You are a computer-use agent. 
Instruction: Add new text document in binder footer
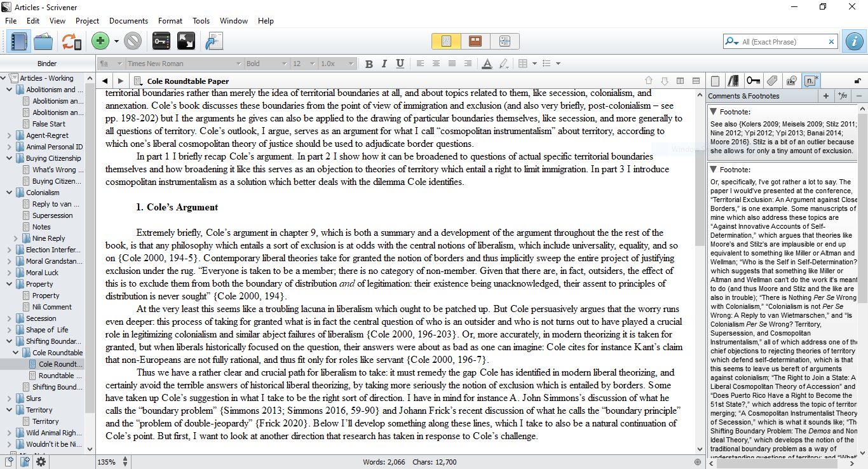[x=10, y=462]
